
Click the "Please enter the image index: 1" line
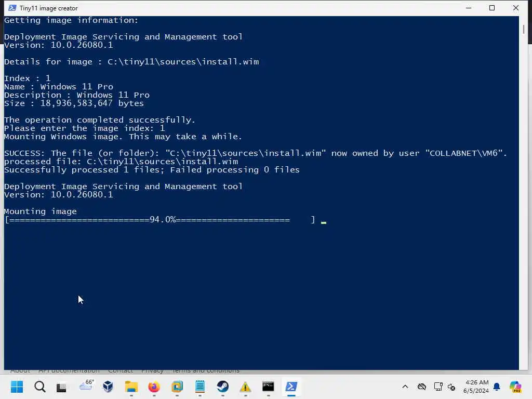click(x=85, y=128)
